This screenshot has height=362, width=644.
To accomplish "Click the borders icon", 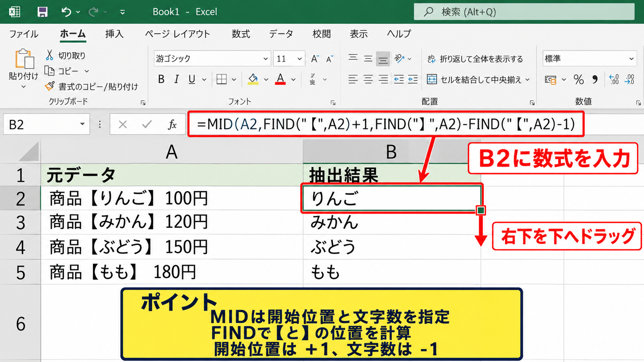I will pos(221,80).
